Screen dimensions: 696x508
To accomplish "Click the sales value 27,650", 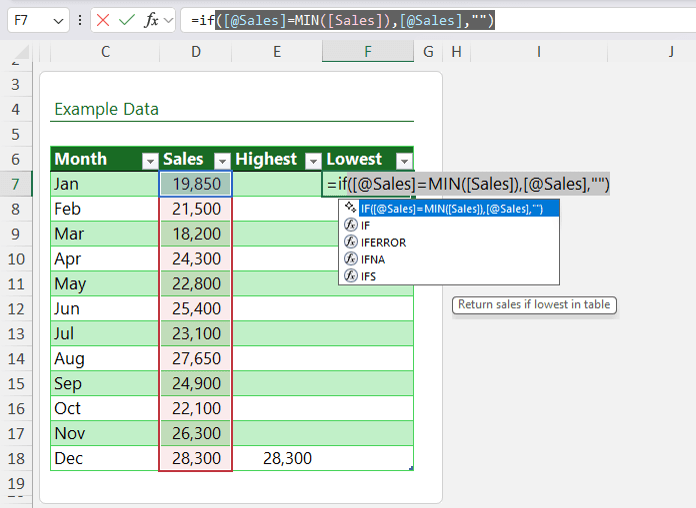I will 196,358.
